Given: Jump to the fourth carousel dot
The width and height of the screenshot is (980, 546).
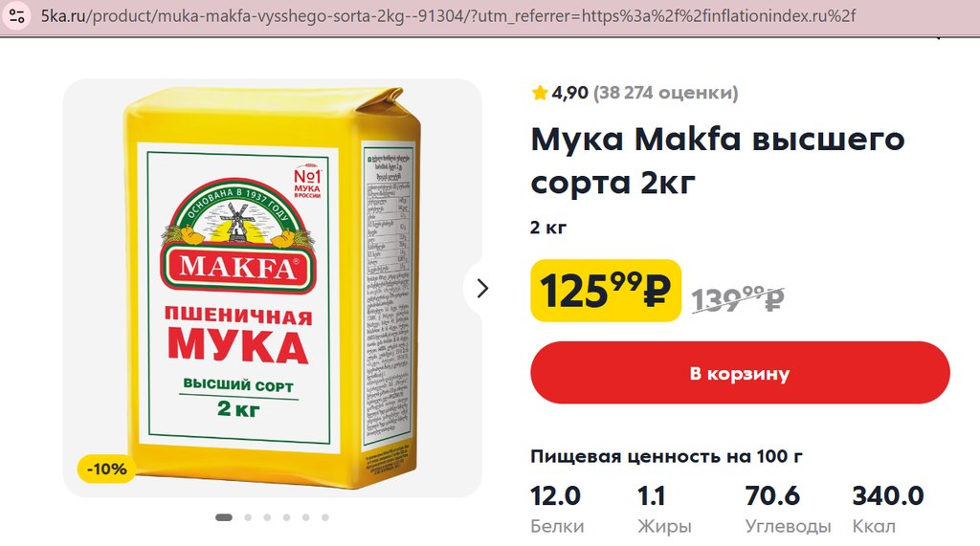Looking at the screenshot, I should (x=286, y=517).
